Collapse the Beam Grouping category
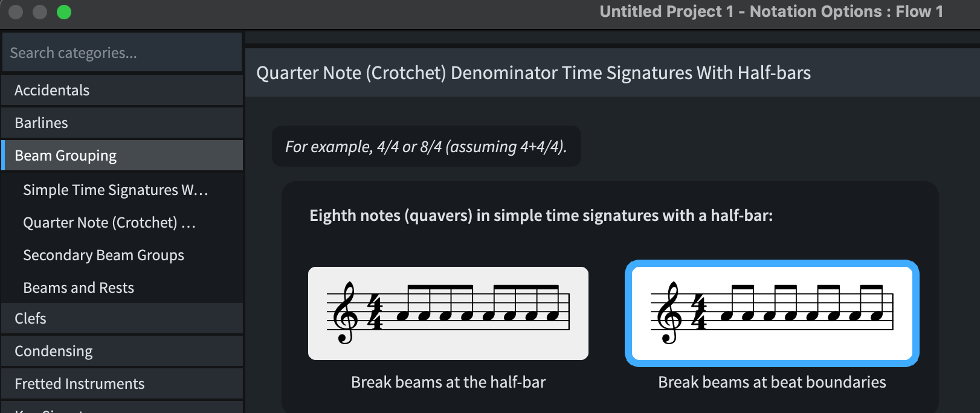Image resolution: width=980 pixels, height=413 pixels. point(121,156)
